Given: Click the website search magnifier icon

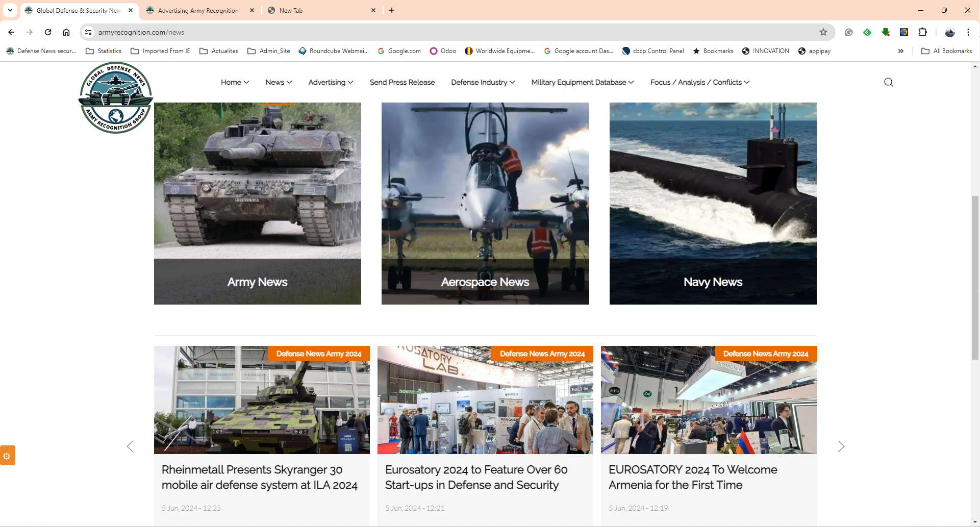Looking at the screenshot, I should (888, 82).
